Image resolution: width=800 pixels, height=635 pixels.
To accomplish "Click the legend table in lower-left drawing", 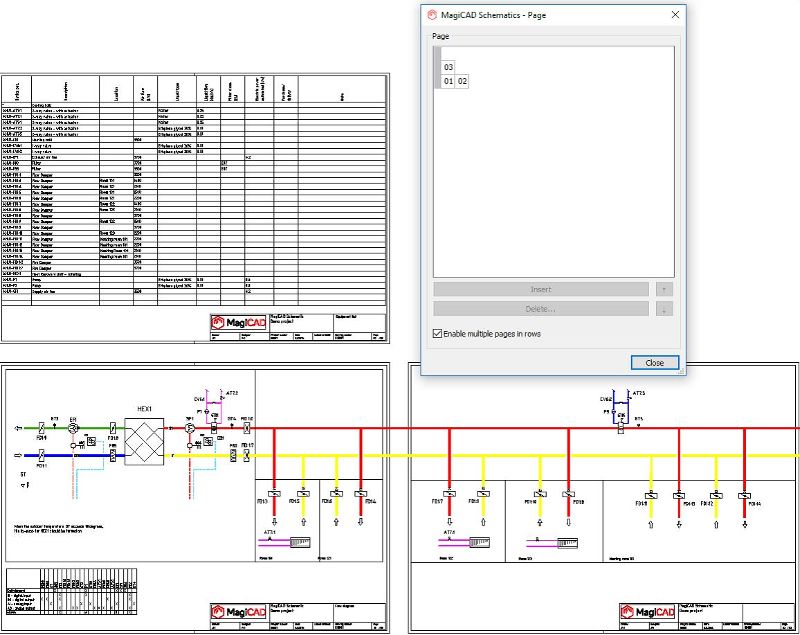I will click(x=71, y=592).
